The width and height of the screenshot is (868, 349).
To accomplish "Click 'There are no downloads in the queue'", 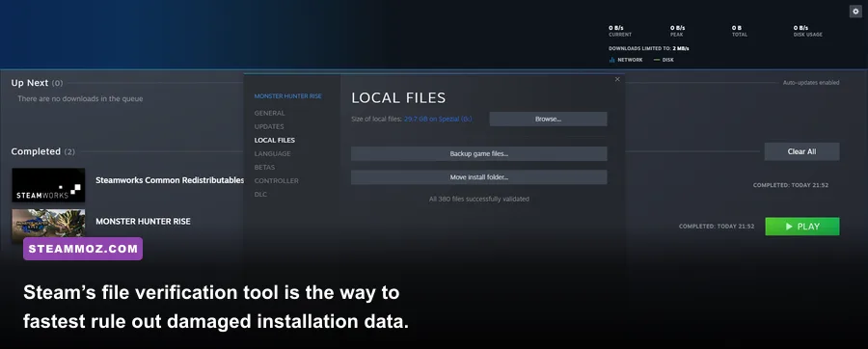I will click(x=80, y=99).
